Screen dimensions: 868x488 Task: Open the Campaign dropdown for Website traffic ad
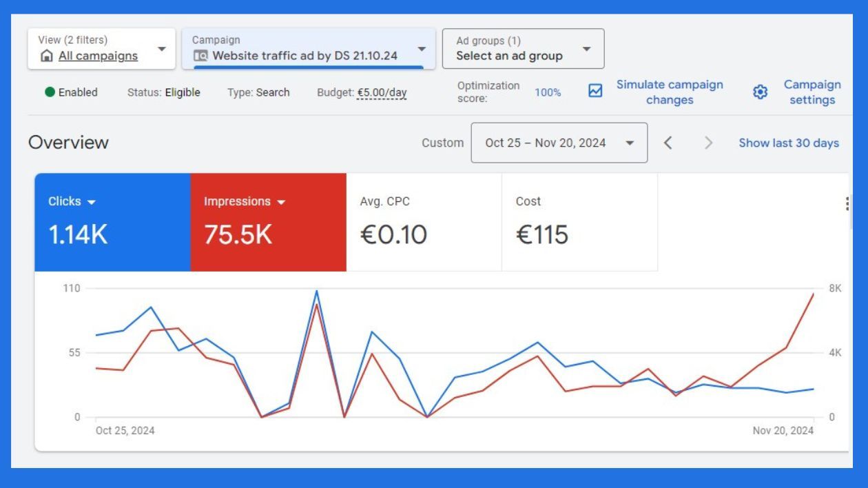(x=309, y=48)
